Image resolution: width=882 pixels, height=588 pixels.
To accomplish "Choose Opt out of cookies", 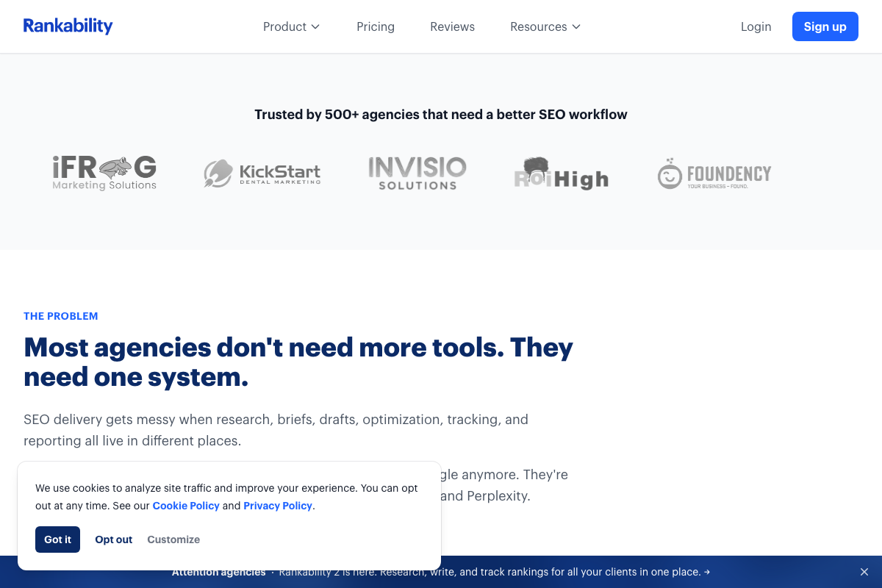I will click(114, 539).
